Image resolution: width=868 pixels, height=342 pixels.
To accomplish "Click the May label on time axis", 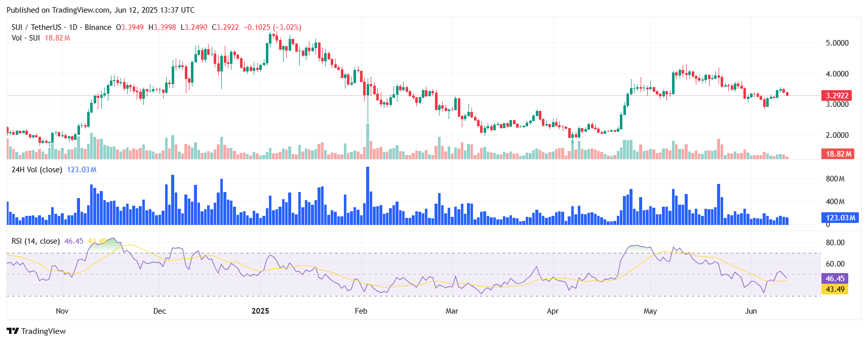I will click(650, 311).
